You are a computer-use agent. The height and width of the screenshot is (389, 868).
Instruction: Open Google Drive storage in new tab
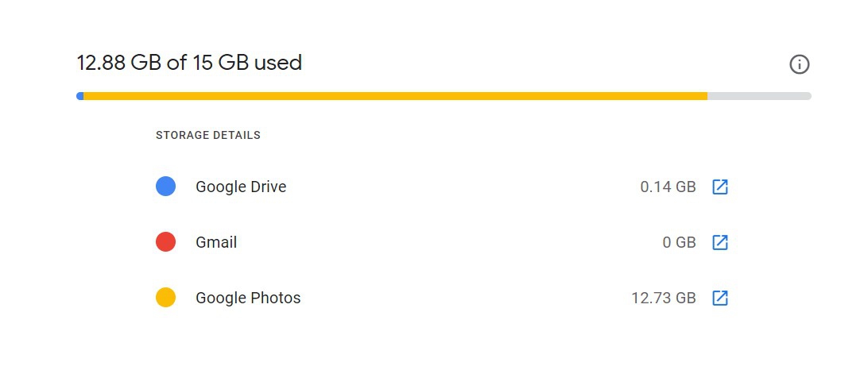point(719,187)
